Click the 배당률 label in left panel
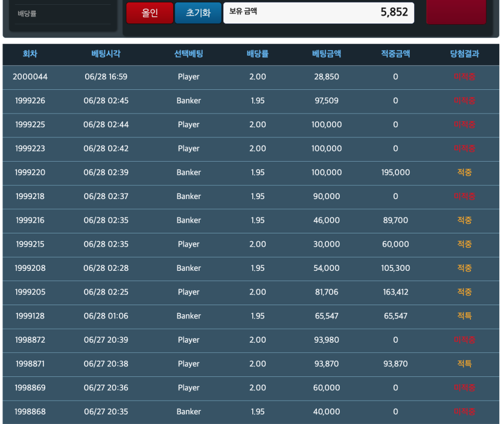Screen dimensions: 504x424 click(x=27, y=13)
